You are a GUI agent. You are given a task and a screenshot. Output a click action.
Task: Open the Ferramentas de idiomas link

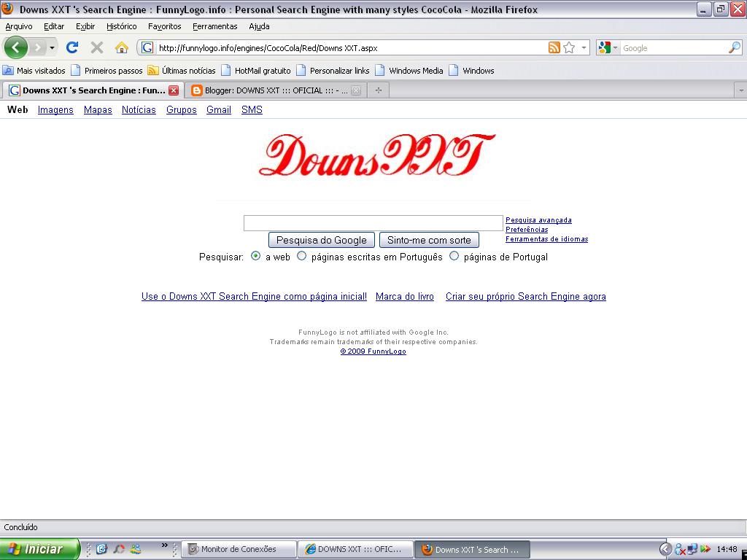pyautogui.click(x=547, y=239)
